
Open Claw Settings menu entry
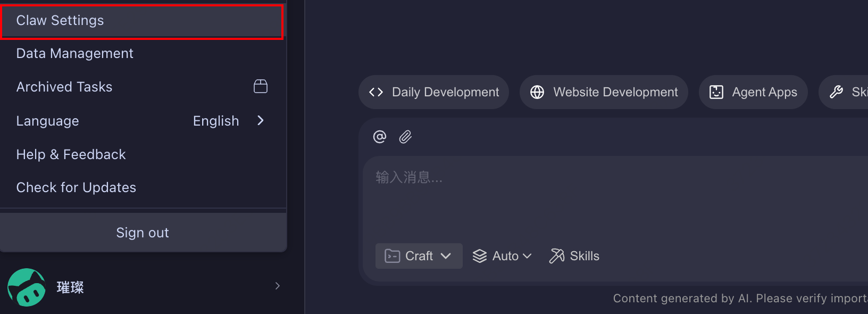[142, 21]
